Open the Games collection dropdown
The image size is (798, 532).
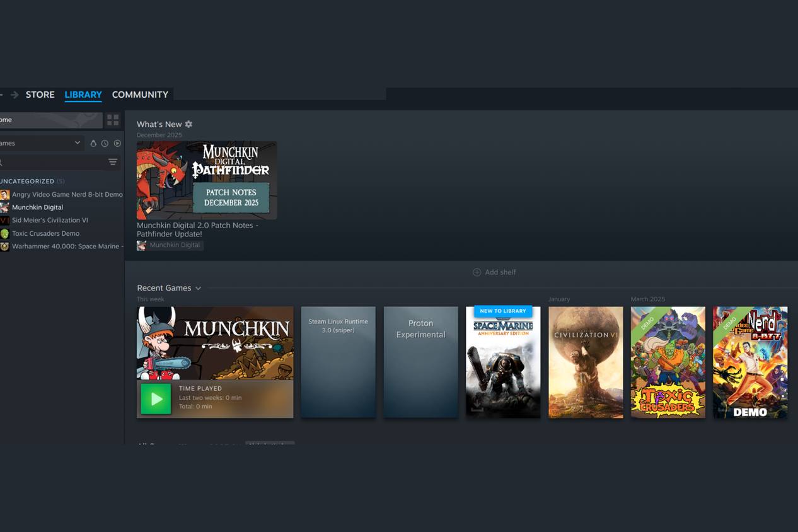(x=41, y=143)
